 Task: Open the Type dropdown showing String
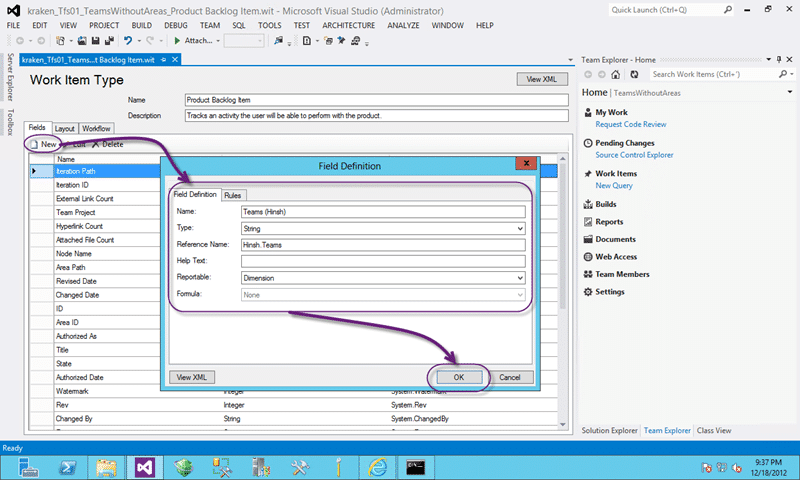520,229
